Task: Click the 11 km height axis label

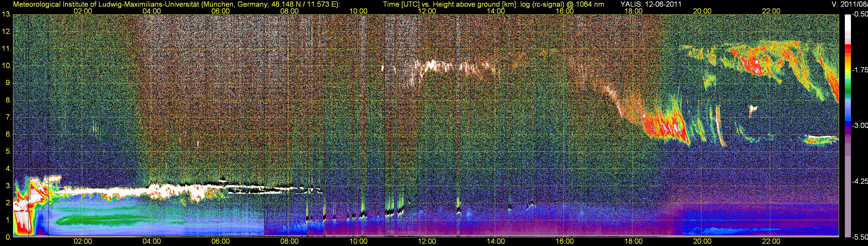Action: [6, 49]
